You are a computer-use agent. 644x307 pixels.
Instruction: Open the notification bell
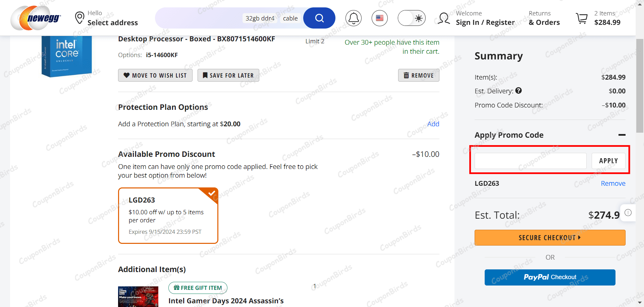point(353,18)
